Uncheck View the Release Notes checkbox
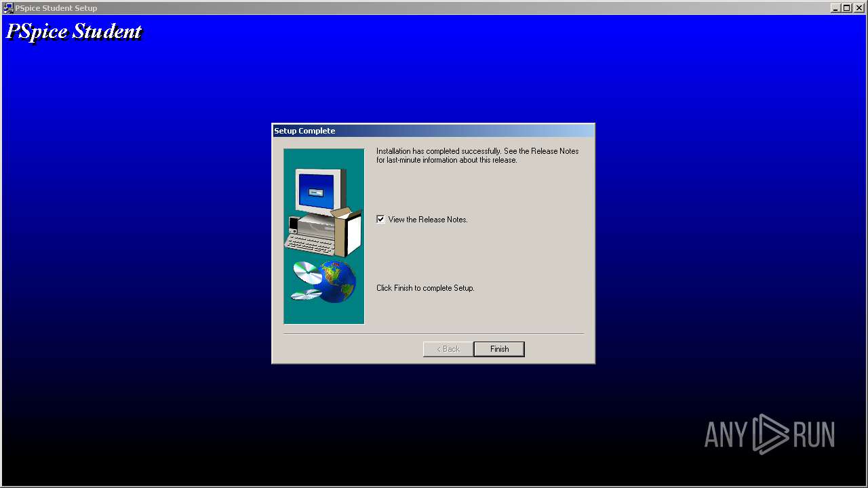The height and width of the screenshot is (488, 868). [380, 219]
